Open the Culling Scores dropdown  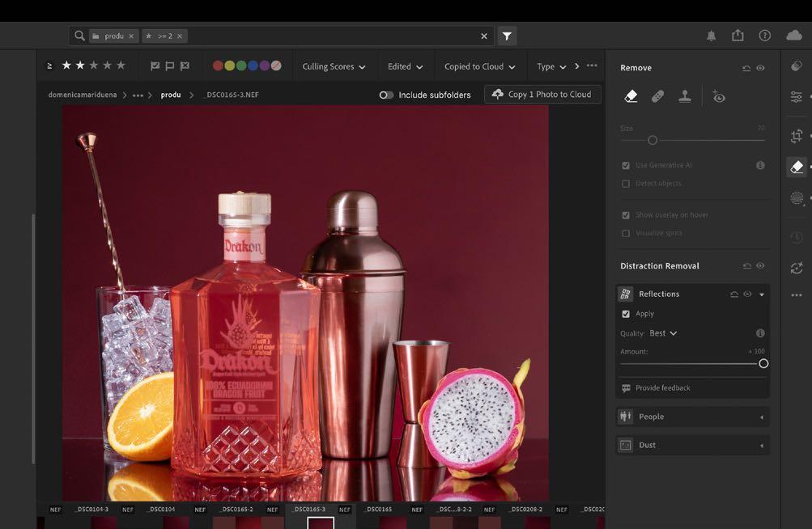(x=334, y=66)
